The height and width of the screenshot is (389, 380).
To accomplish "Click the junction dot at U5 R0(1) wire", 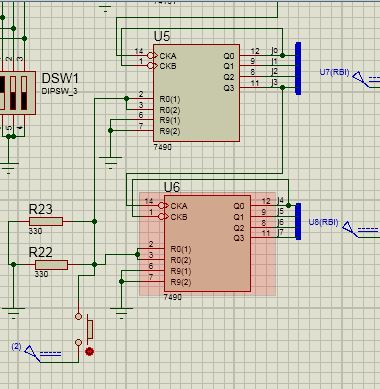I will (x=126, y=99).
